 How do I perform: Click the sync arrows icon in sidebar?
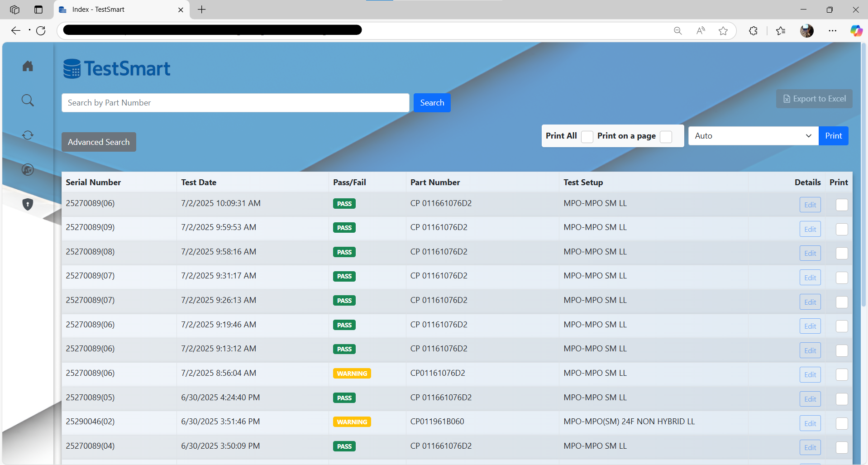coord(28,135)
